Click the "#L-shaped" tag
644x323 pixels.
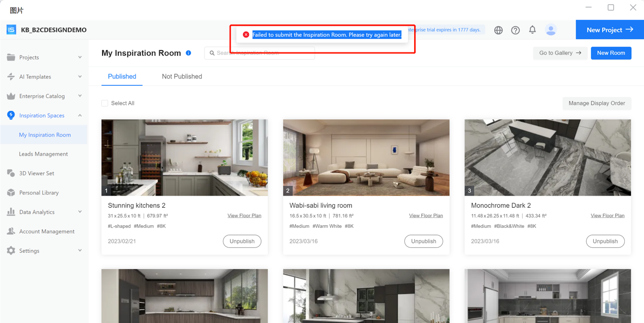pyautogui.click(x=119, y=226)
